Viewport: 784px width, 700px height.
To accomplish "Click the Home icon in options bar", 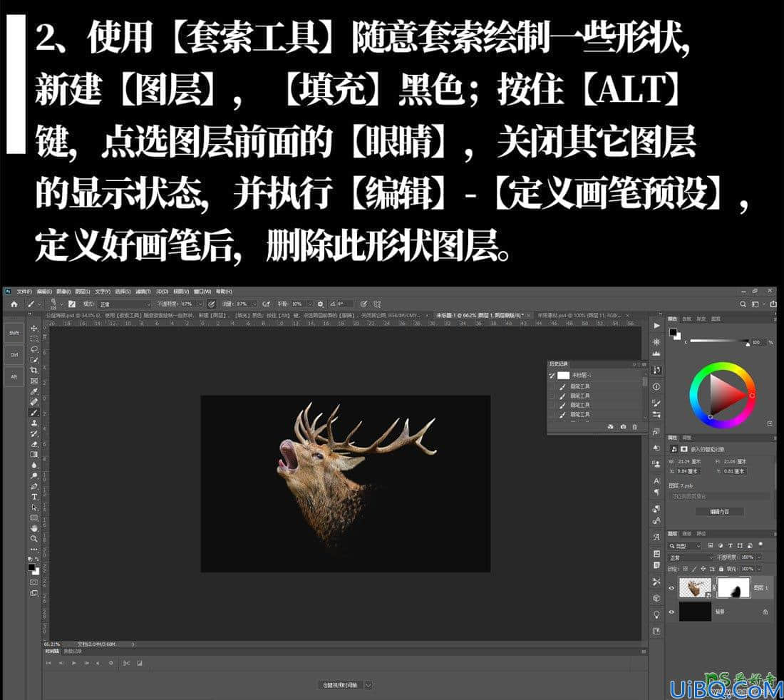I will [x=14, y=304].
